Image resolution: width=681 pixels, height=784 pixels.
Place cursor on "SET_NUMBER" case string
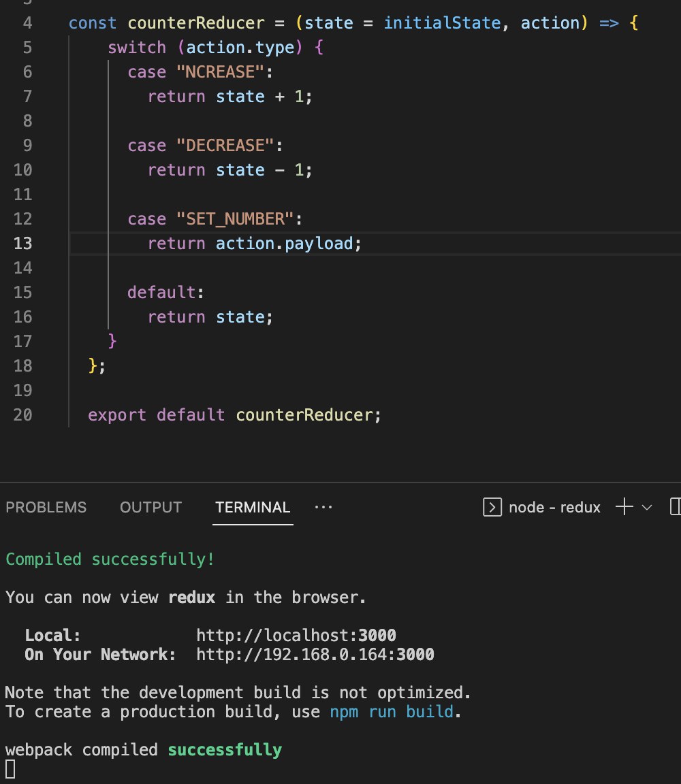tap(235, 218)
